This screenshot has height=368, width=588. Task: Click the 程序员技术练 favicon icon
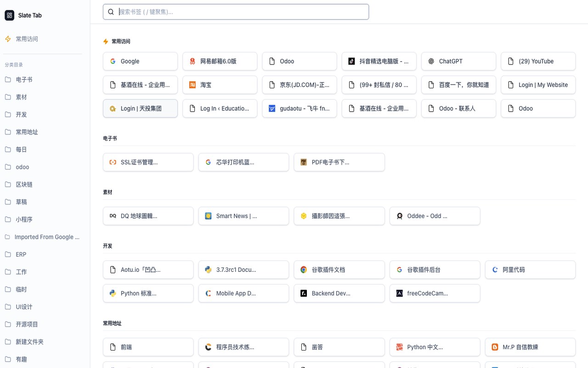208,347
